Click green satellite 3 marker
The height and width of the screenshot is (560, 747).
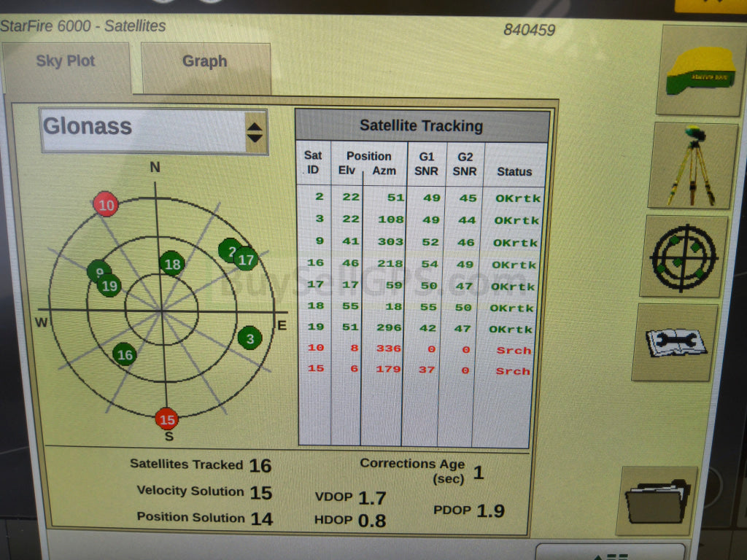[x=249, y=338]
